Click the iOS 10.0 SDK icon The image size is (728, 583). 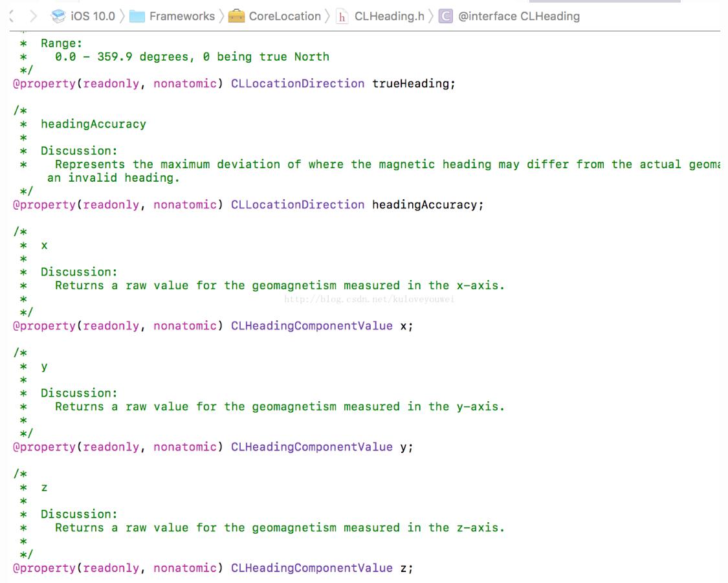click(58, 16)
